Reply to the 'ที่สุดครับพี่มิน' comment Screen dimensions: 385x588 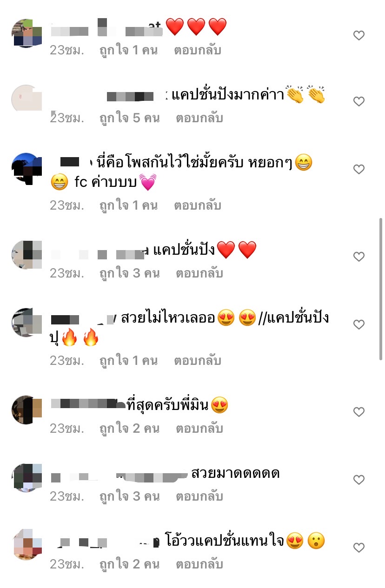click(x=199, y=429)
